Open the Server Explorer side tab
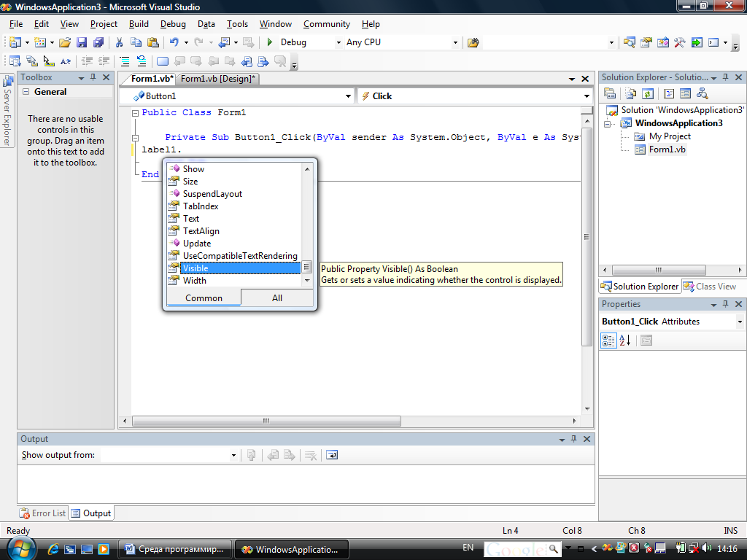This screenshot has height=560, width=747. [x=7, y=111]
